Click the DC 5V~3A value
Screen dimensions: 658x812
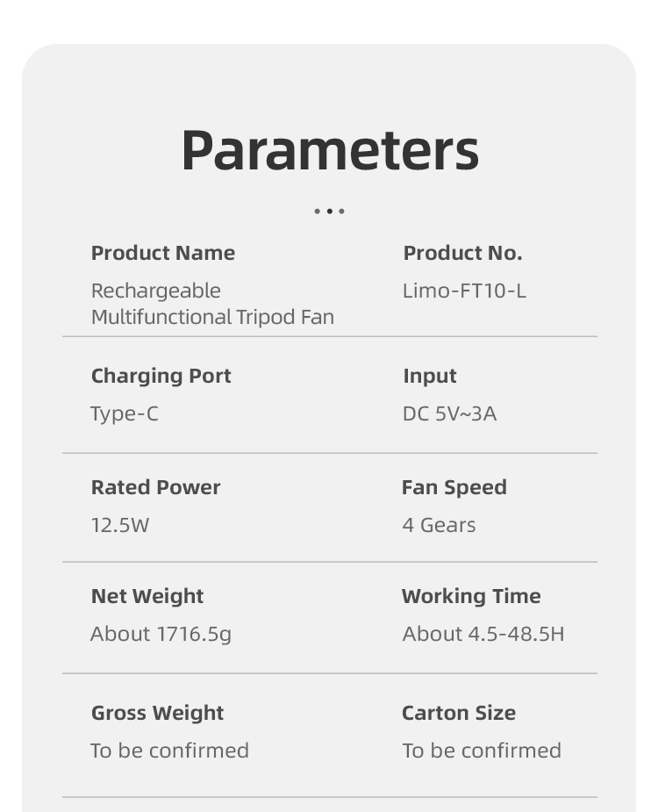click(x=449, y=413)
